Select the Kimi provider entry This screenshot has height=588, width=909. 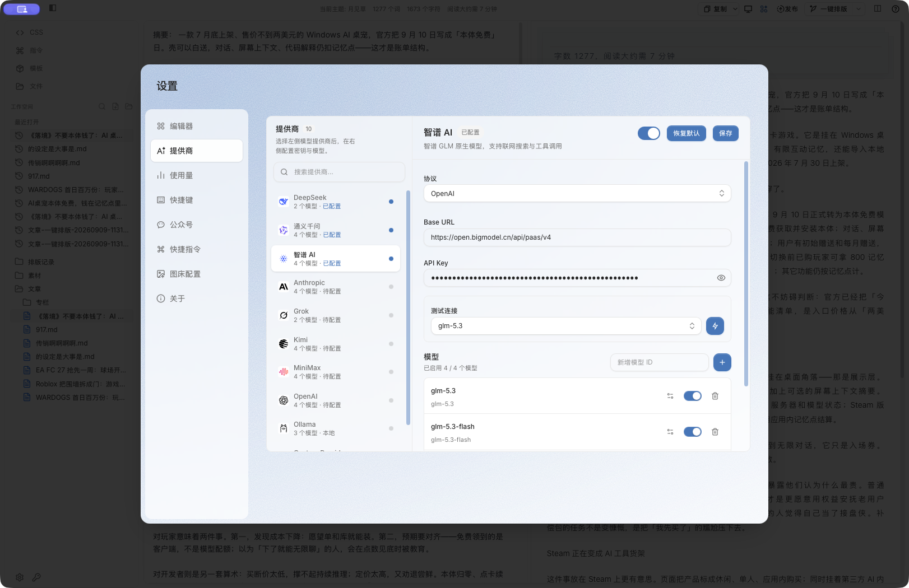(x=336, y=344)
